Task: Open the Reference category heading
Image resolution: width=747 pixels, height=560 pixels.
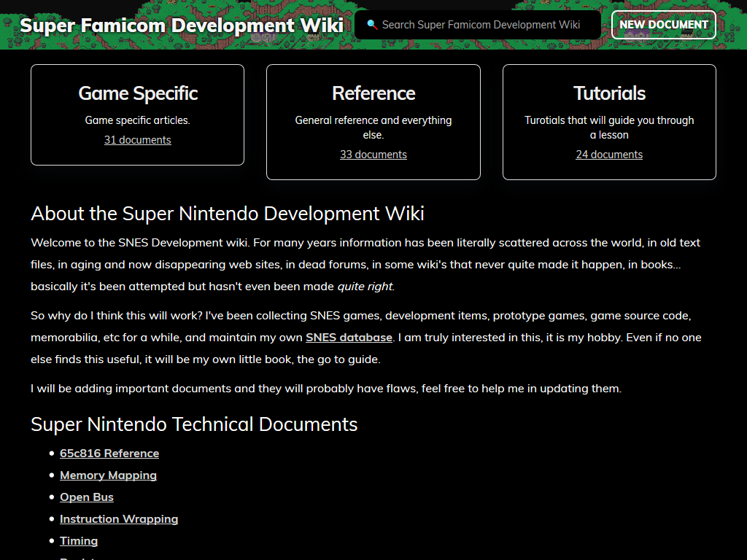Action: point(373,93)
